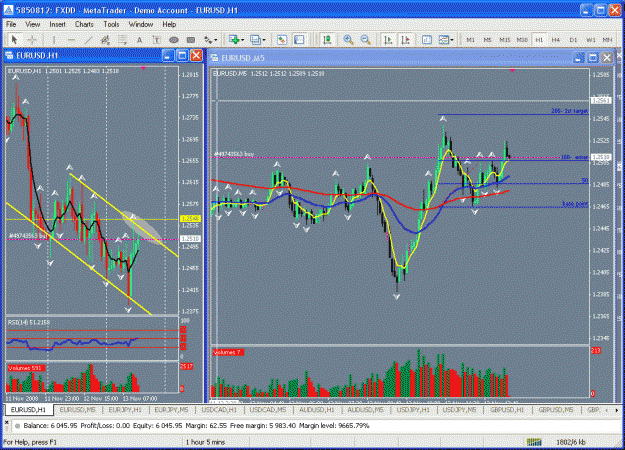Click the red 'Volumes 7' indicator label
Screen dimensions: 625x450
click(228, 352)
